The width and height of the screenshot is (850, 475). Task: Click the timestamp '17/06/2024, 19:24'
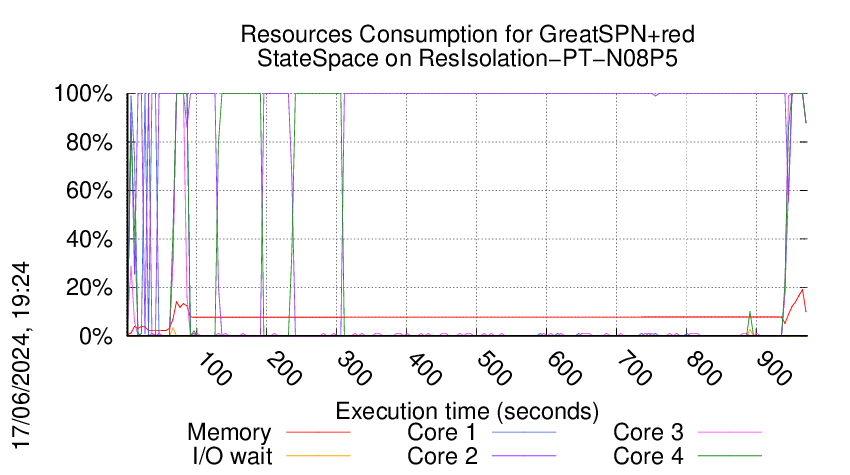click(x=21, y=356)
